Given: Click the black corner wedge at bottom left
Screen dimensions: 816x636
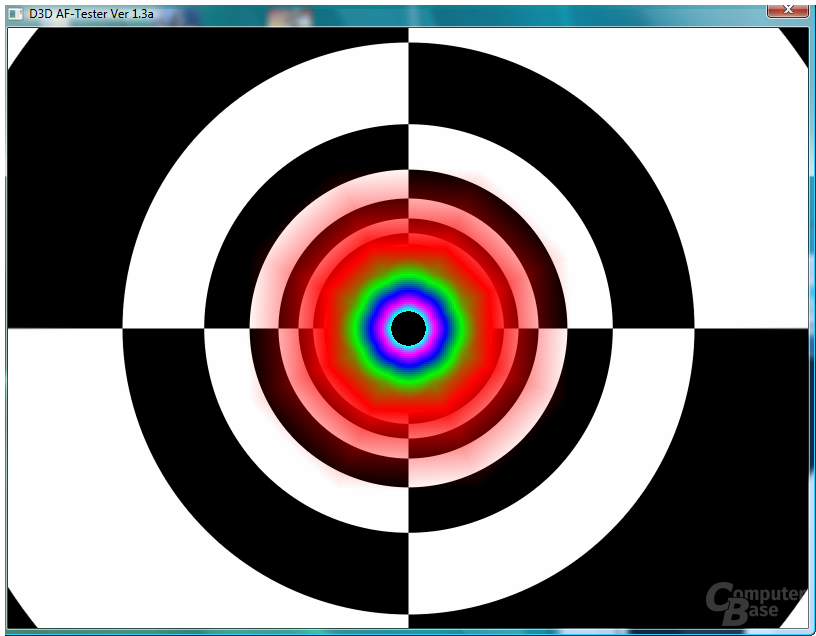Looking at the screenshot, I should [x=17, y=614].
